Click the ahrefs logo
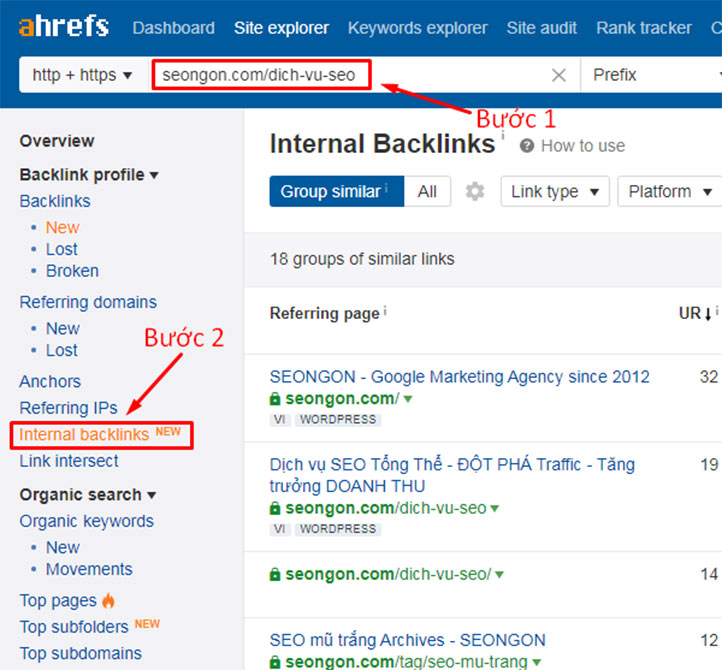The width and height of the screenshot is (722, 670). click(64, 26)
